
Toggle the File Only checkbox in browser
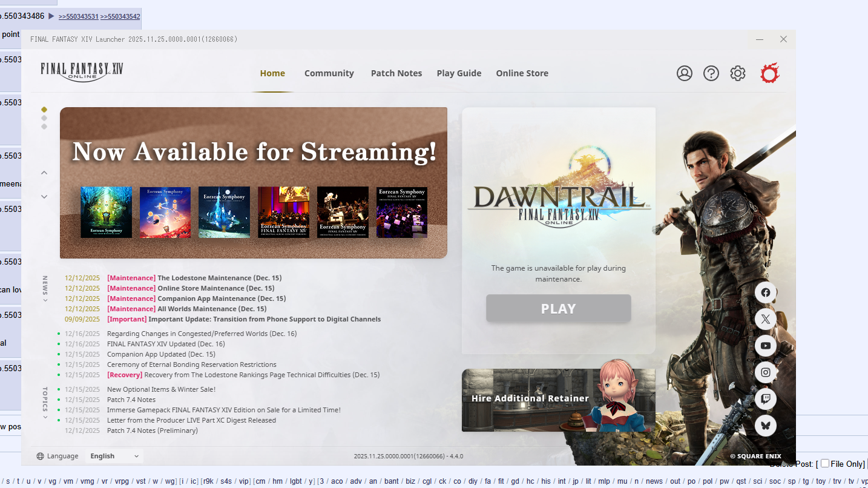point(824,463)
